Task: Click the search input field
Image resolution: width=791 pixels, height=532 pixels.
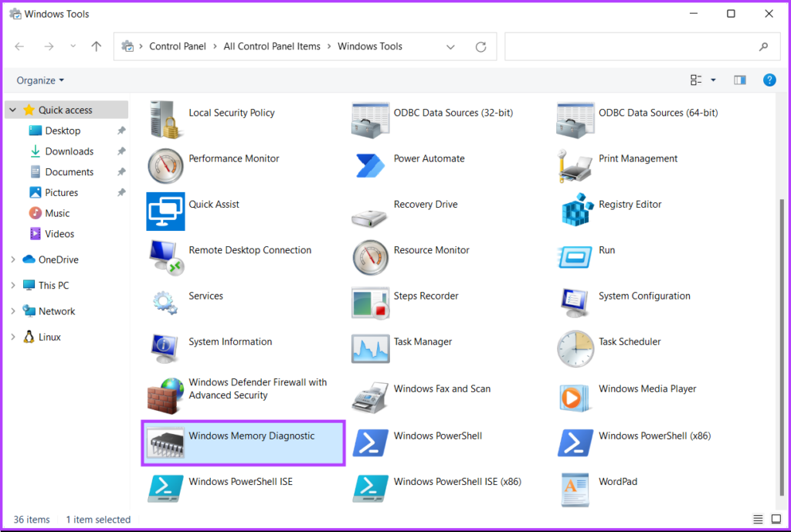Action: 630,47
